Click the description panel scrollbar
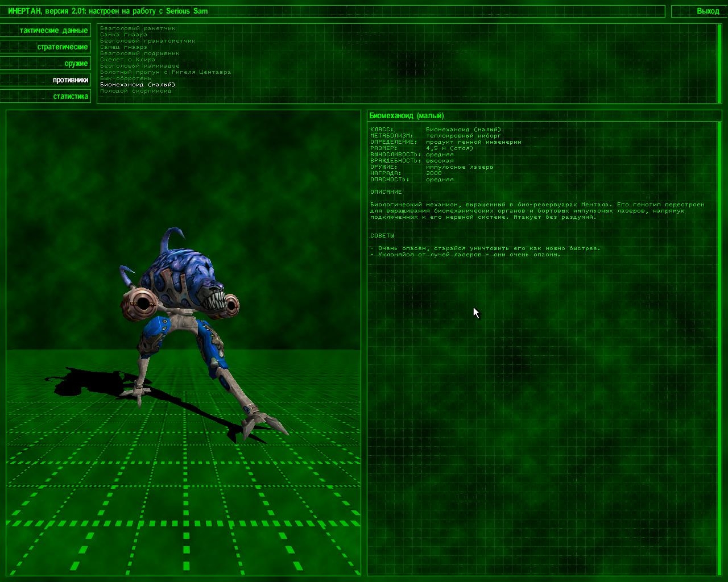This screenshot has height=582, width=728. click(x=719, y=348)
